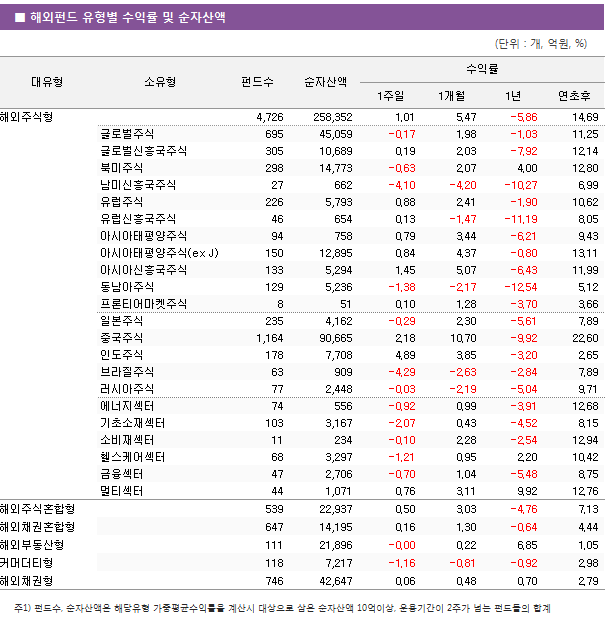Click the '258,352' net assets value
The image size is (606, 622).
pos(333,117)
